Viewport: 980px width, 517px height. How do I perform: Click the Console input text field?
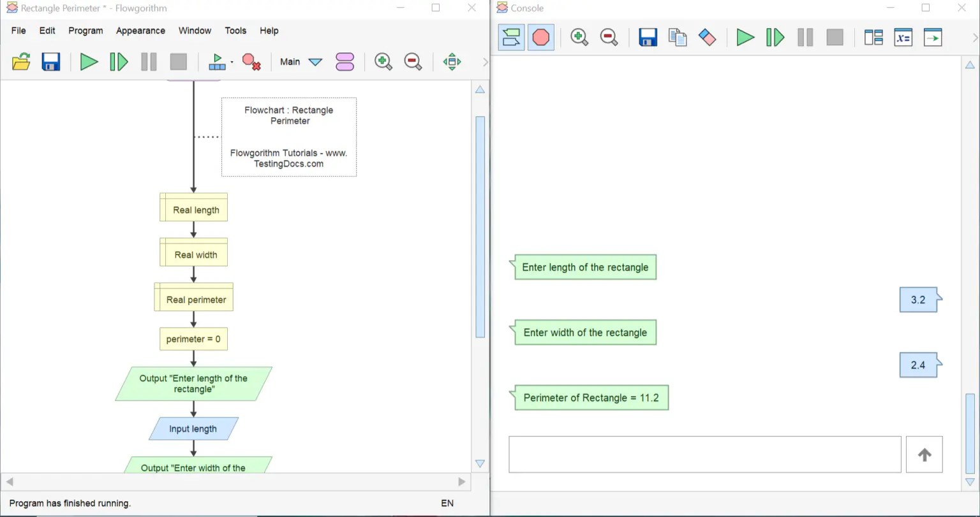pos(704,455)
